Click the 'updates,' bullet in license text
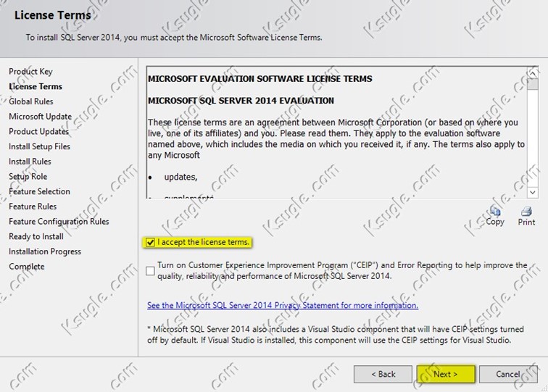The height and width of the screenshot is (392, 548). [x=180, y=177]
